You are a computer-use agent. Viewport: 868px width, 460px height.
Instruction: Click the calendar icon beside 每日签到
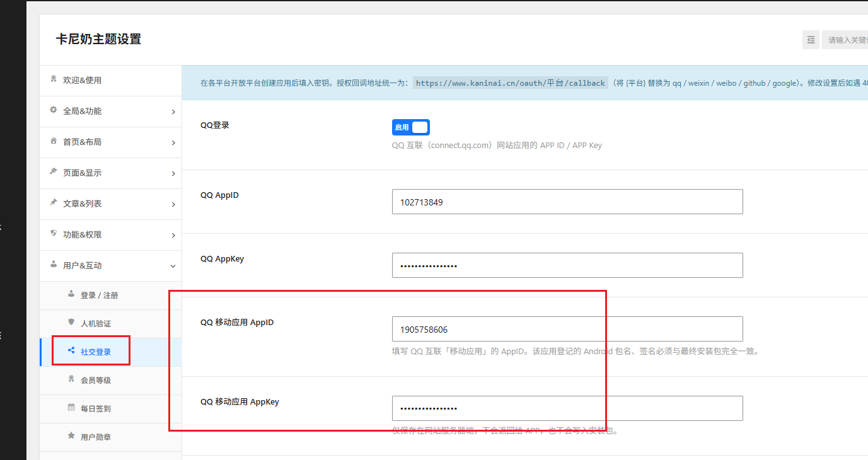(71, 408)
